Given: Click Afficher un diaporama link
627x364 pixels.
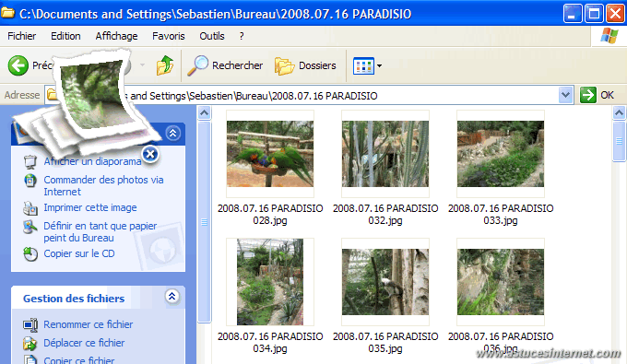Looking at the screenshot, I should click(92, 161).
